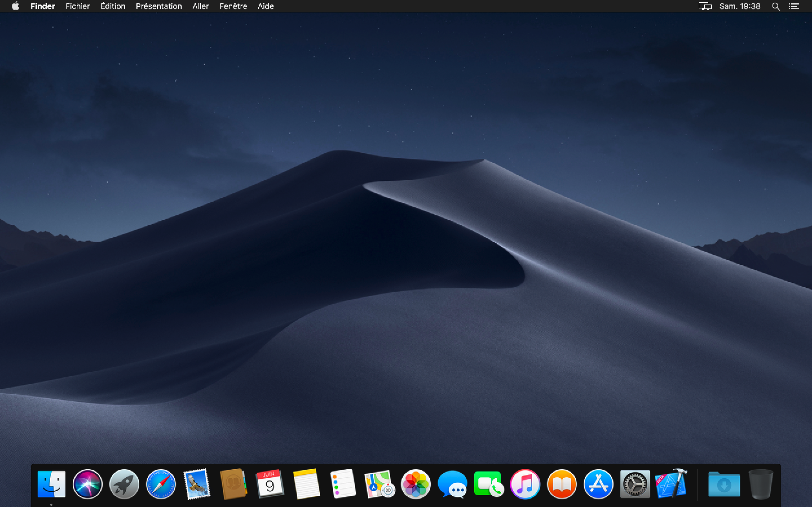
Task: Open Finder from the Dock
Action: click(51, 484)
